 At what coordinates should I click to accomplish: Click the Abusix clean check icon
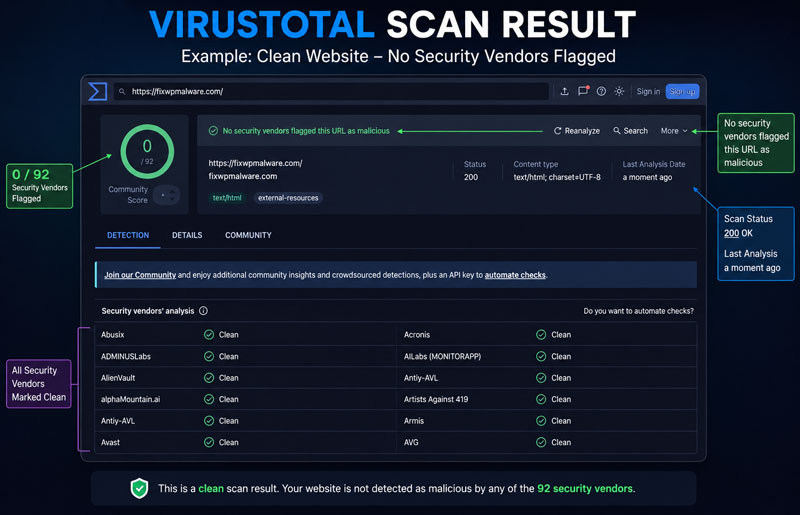tap(209, 335)
